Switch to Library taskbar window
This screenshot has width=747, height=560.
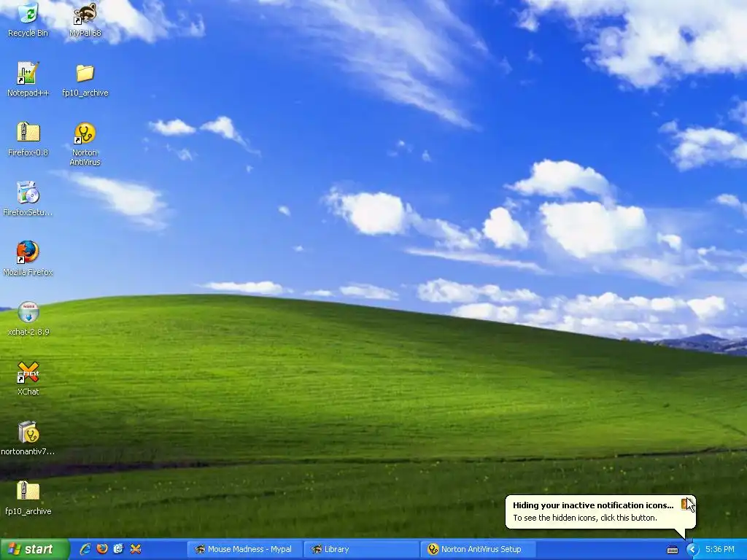360,549
